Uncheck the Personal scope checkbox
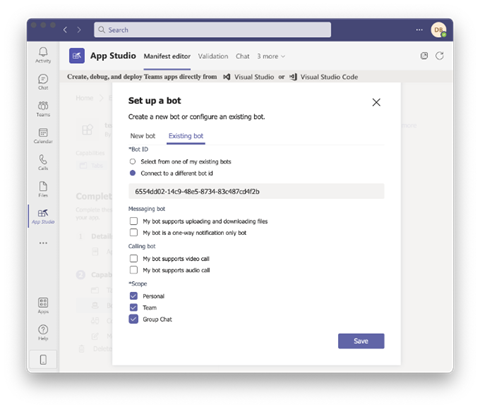 pos(134,296)
